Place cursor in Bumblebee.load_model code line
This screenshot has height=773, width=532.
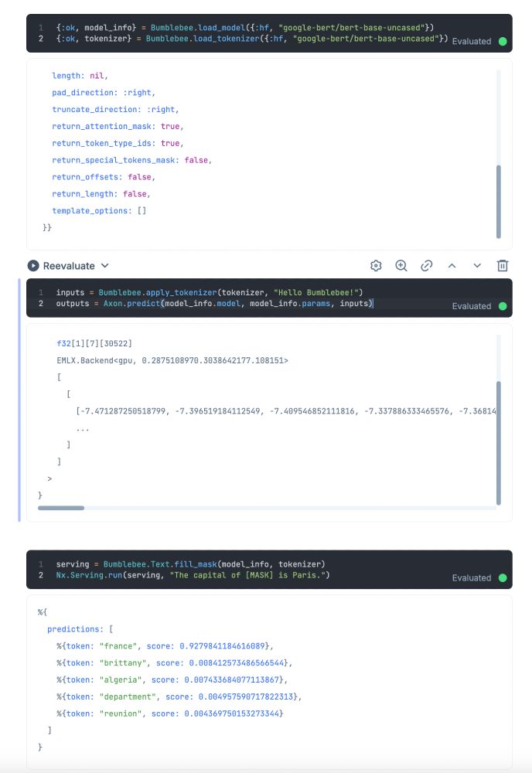(244, 28)
